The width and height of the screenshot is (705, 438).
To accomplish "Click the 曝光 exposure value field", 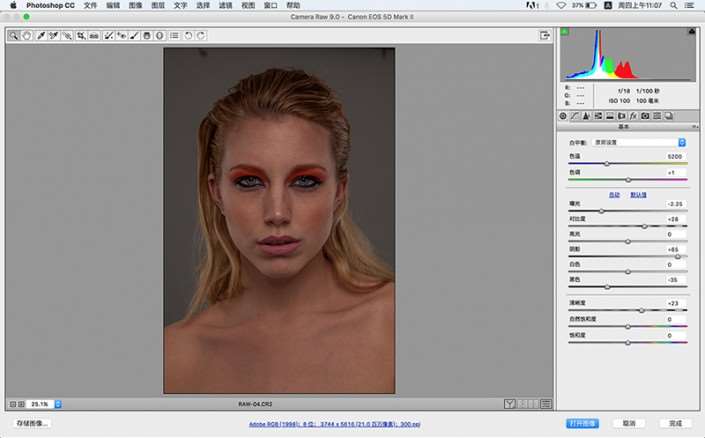I will 675,203.
